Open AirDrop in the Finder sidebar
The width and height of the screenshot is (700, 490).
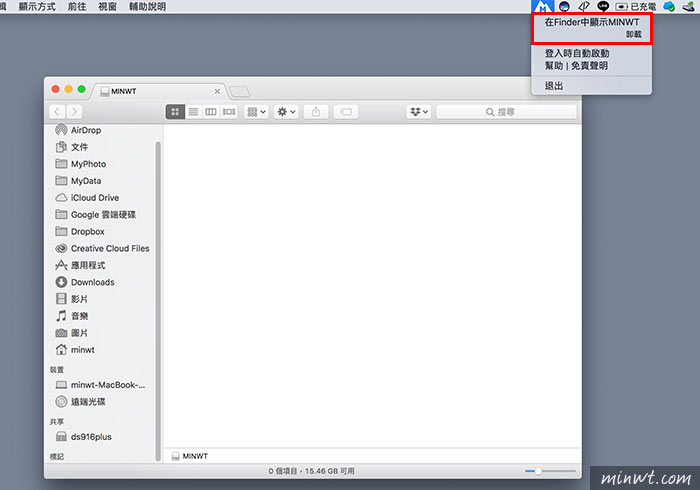click(x=79, y=130)
